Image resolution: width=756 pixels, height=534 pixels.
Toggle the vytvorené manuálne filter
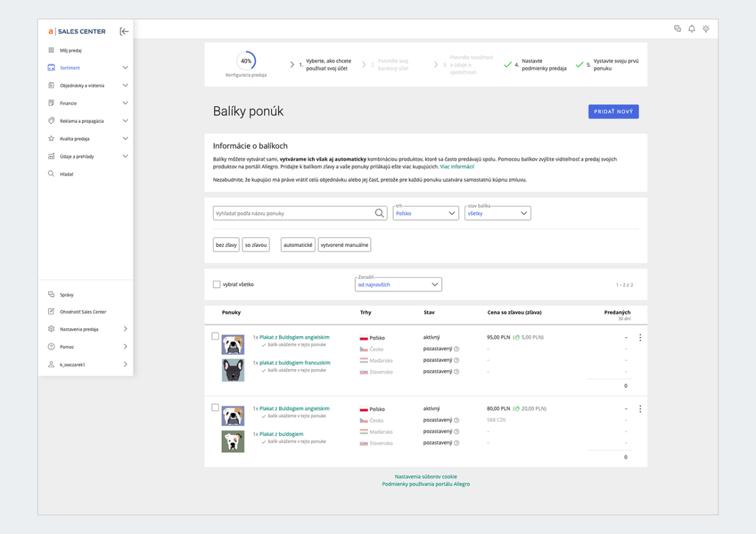[x=344, y=245]
